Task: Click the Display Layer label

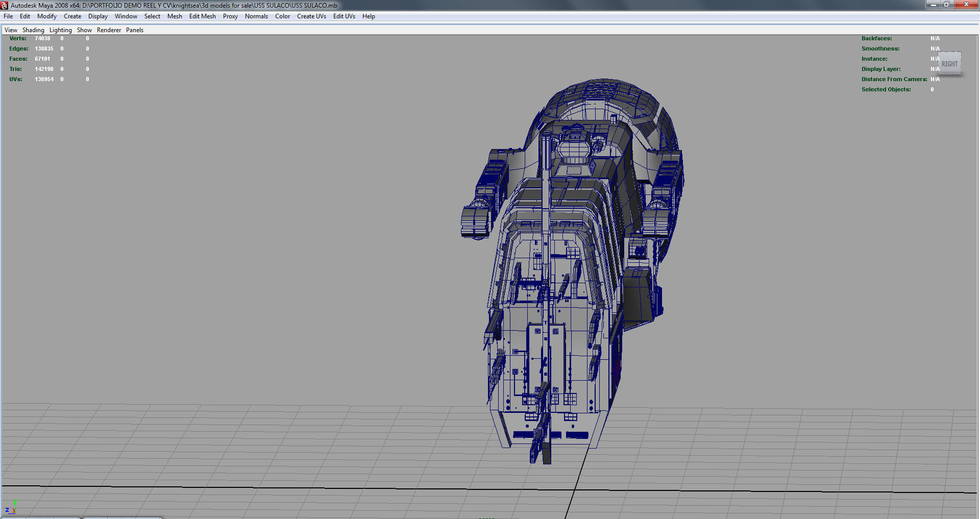Action: 881,69
